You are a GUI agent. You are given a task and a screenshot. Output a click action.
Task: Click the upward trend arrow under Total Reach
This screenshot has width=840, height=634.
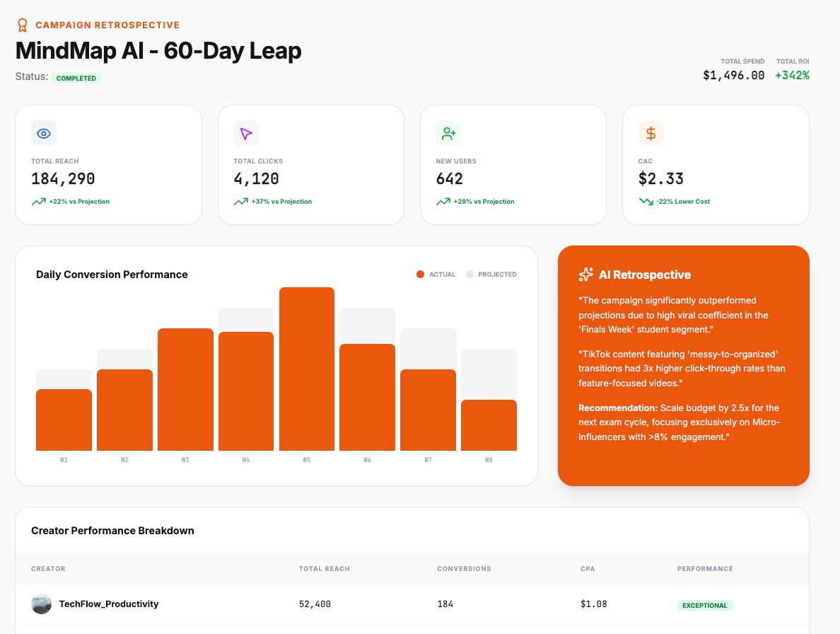(x=39, y=202)
